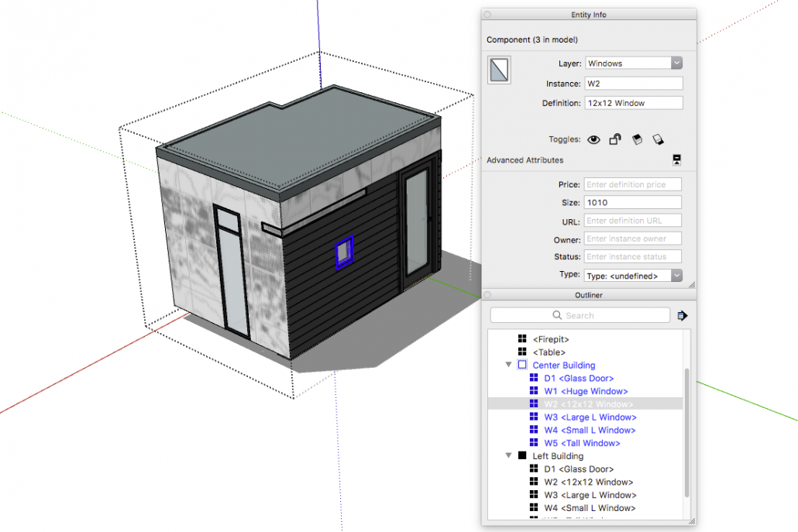Image resolution: width=798 pixels, height=532 pixels.
Task: Collapse the Left Building disclosure triangle
Action: point(509,455)
